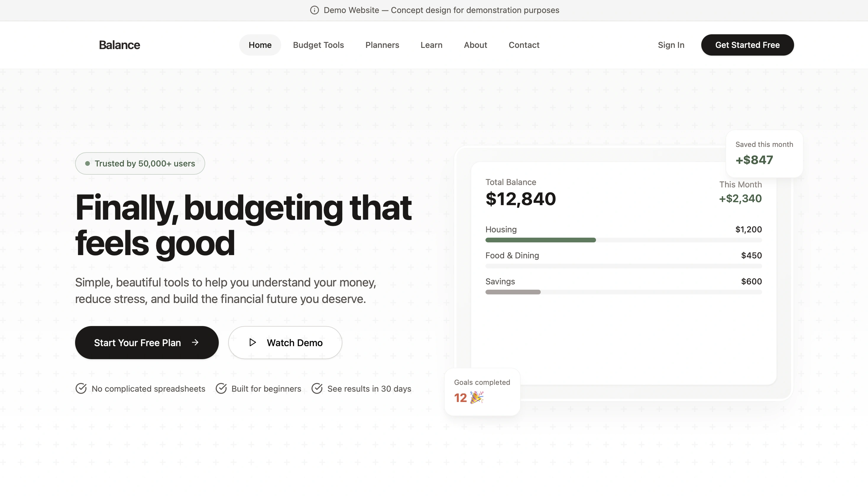Click the party popper emoji in Goals completed
868x496 pixels.
pyautogui.click(x=477, y=398)
